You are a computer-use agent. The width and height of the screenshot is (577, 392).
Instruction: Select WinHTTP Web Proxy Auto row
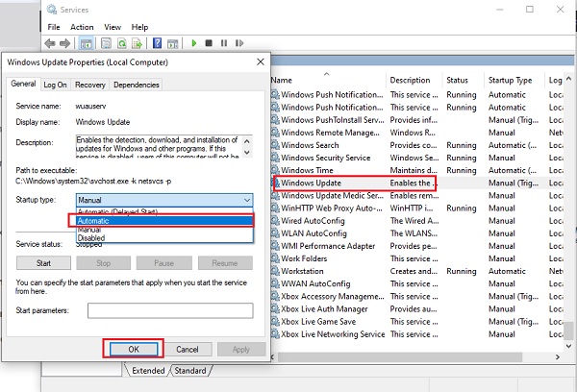click(x=417, y=208)
